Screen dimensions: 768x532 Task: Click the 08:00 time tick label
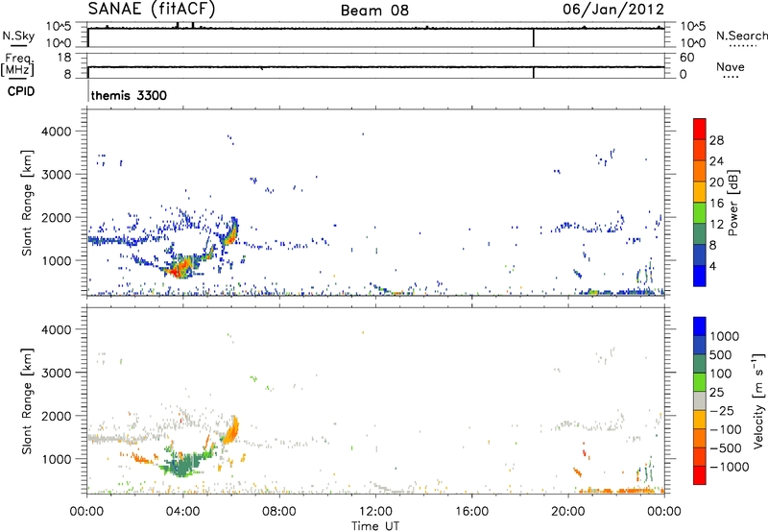[278, 512]
